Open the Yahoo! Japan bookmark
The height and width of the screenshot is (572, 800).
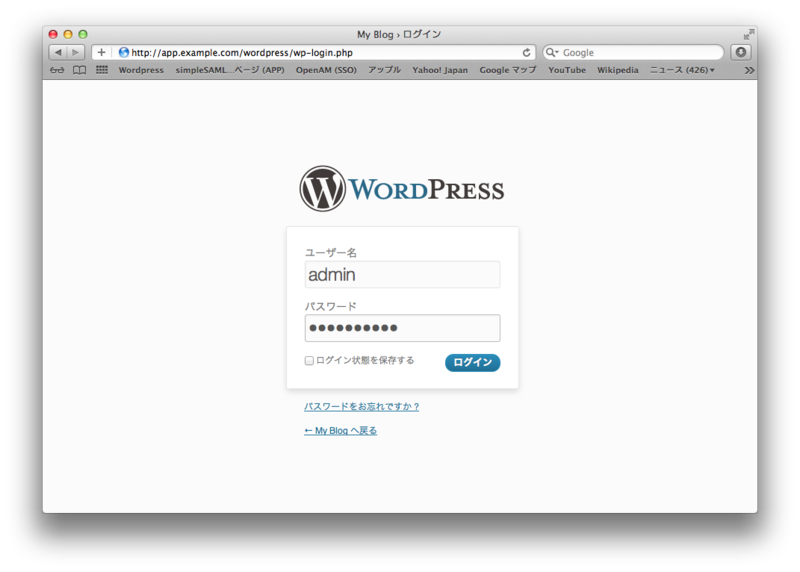[440, 70]
